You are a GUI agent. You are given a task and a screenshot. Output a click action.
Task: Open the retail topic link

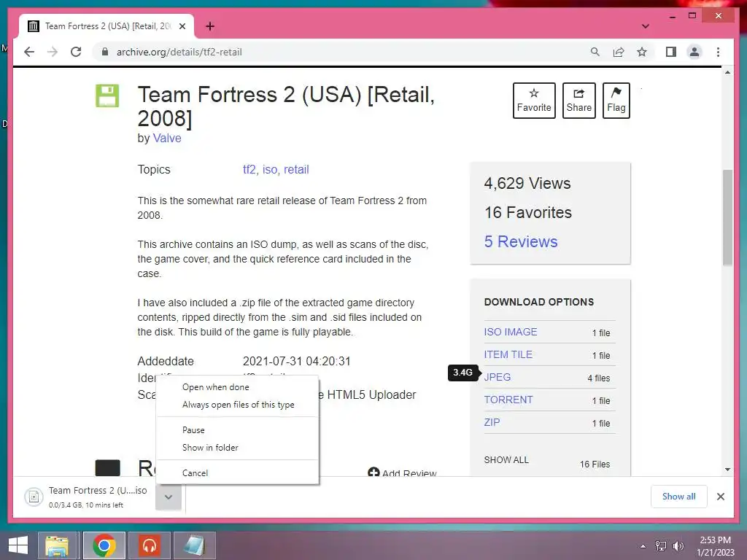296,169
